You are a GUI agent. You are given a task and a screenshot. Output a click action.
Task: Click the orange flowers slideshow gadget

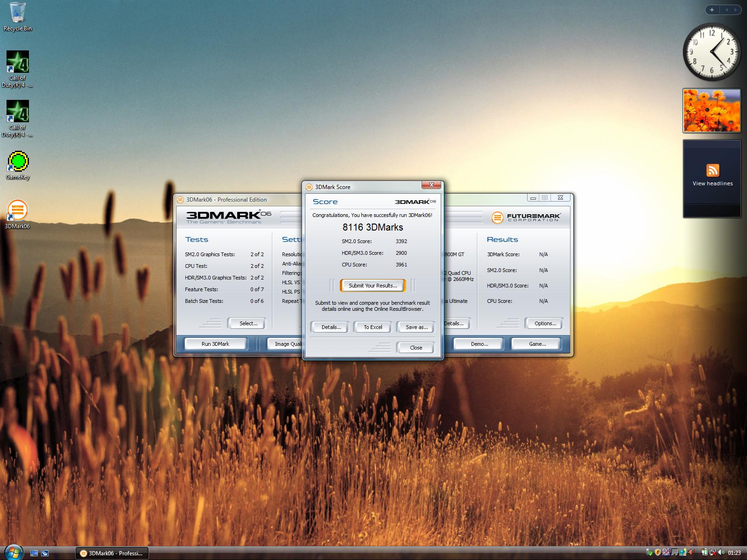(712, 111)
